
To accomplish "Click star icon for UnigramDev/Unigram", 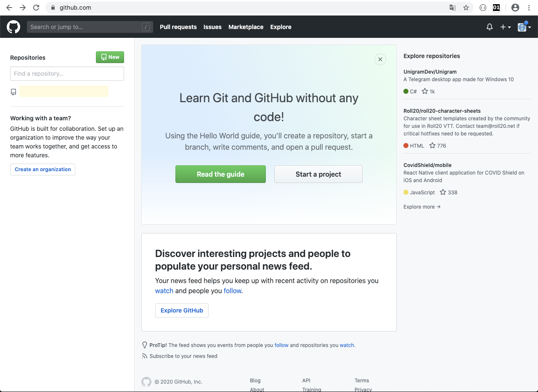I will tap(425, 91).
